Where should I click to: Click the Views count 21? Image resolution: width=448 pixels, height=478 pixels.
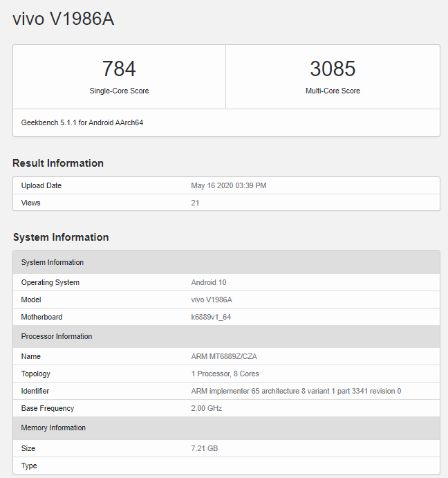195,203
